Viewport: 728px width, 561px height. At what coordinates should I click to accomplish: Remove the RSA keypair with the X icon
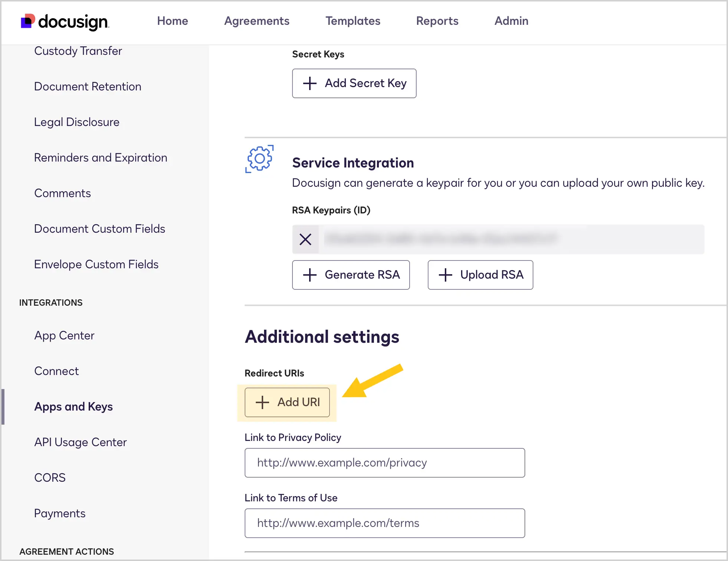click(305, 239)
